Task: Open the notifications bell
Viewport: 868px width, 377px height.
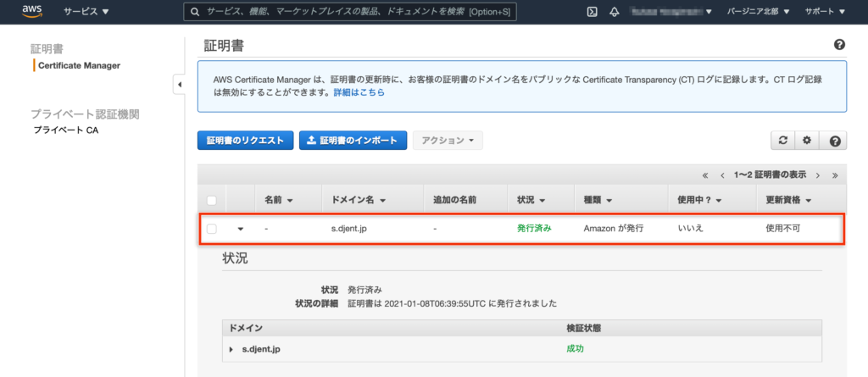Action: (614, 12)
